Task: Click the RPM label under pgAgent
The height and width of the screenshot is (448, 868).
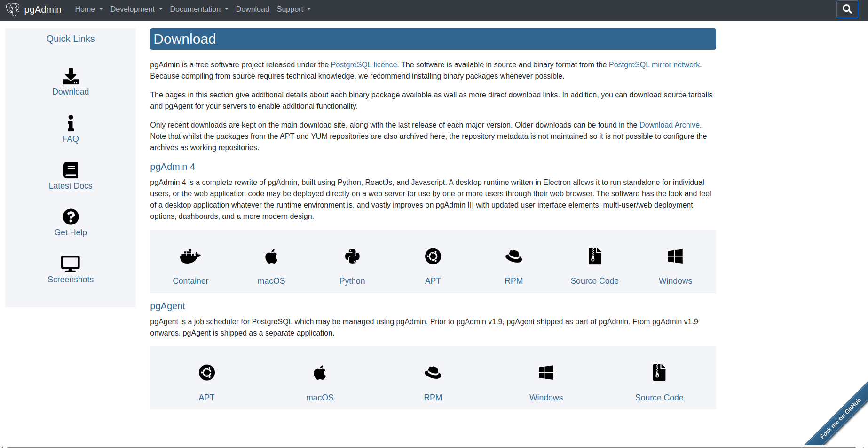Action: tap(433, 398)
